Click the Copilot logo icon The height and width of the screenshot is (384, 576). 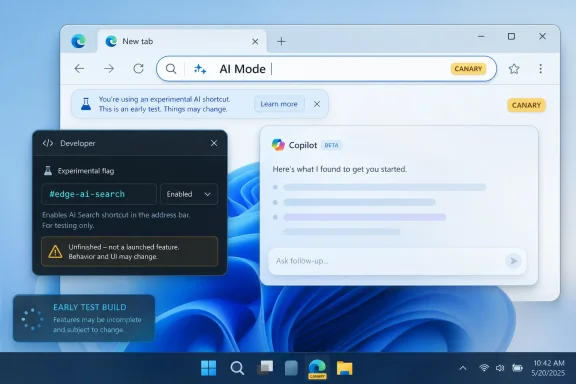point(278,145)
